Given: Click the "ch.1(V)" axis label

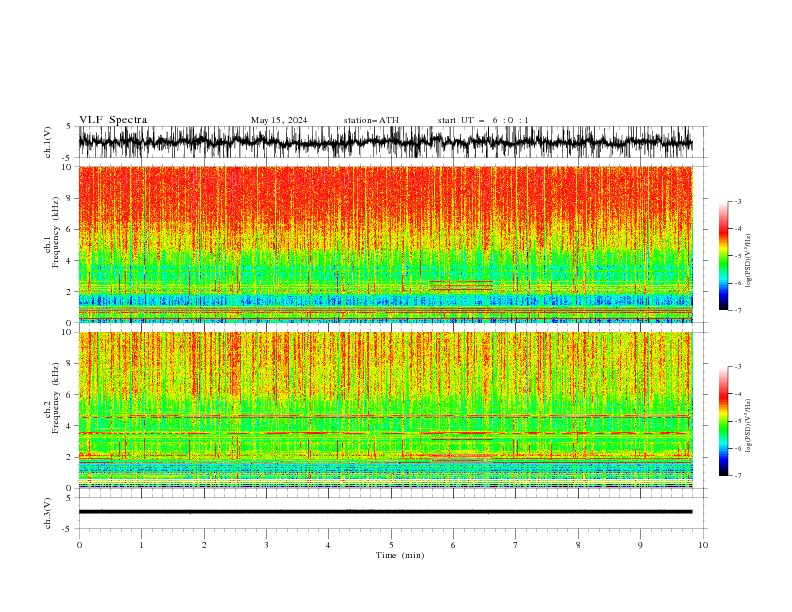Looking at the screenshot, I should 48,142.
